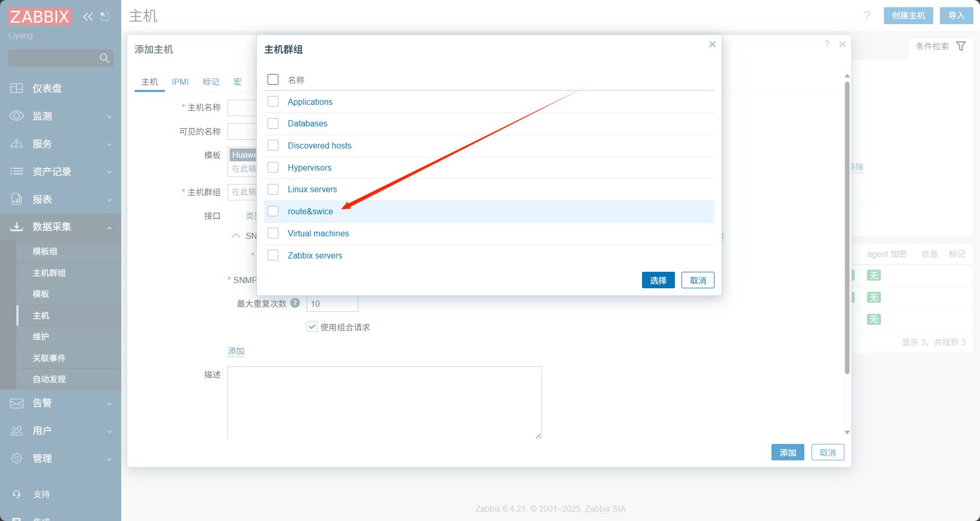Click the sidebar search magnifier icon
This screenshot has height=521, width=980.
coord(104,58)
